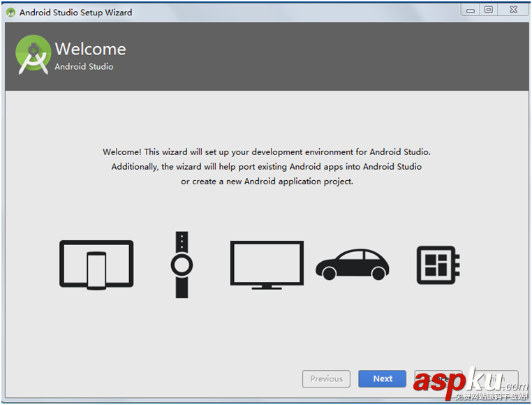Click the disabled Previous button
This screenshot has height=405, width=532.
(x=326, y=378)
